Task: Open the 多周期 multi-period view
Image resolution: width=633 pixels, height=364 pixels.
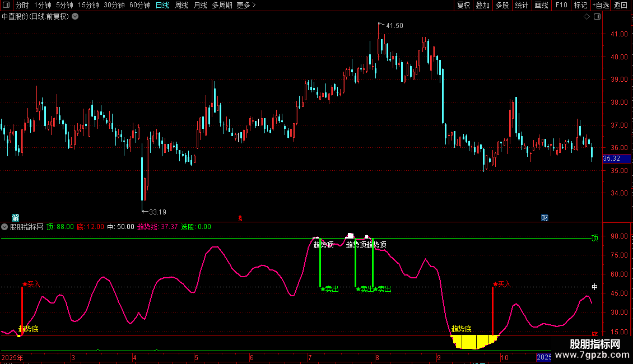Action: 222,5
